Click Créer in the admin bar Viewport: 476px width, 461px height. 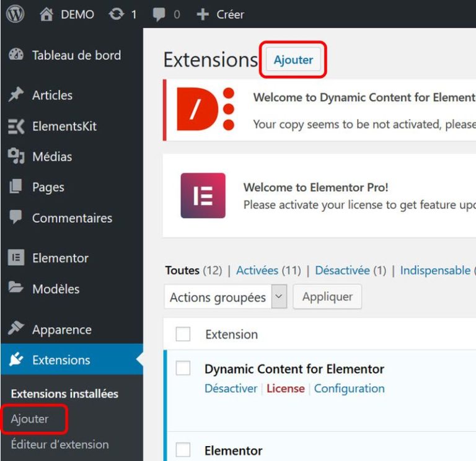tap(230, 15)
